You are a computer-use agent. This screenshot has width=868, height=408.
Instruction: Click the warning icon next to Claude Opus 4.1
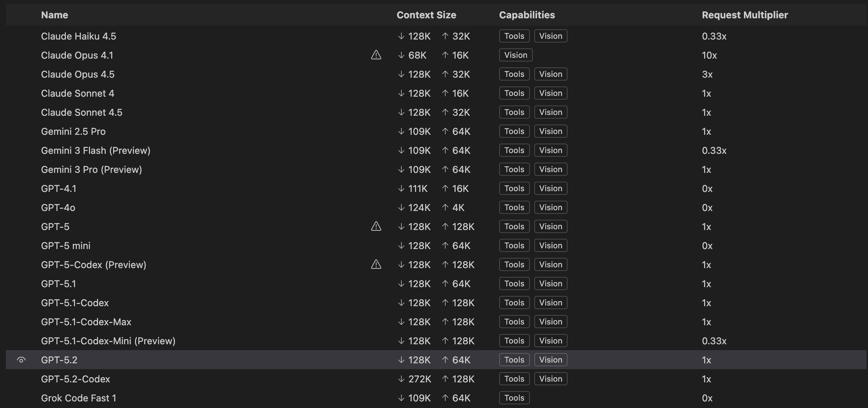point(376,55)
